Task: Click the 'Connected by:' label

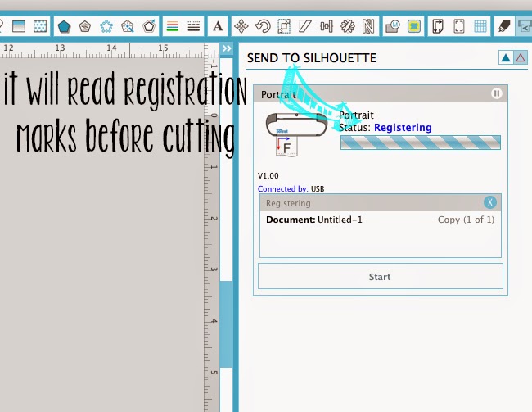Action: pos(283,189)
